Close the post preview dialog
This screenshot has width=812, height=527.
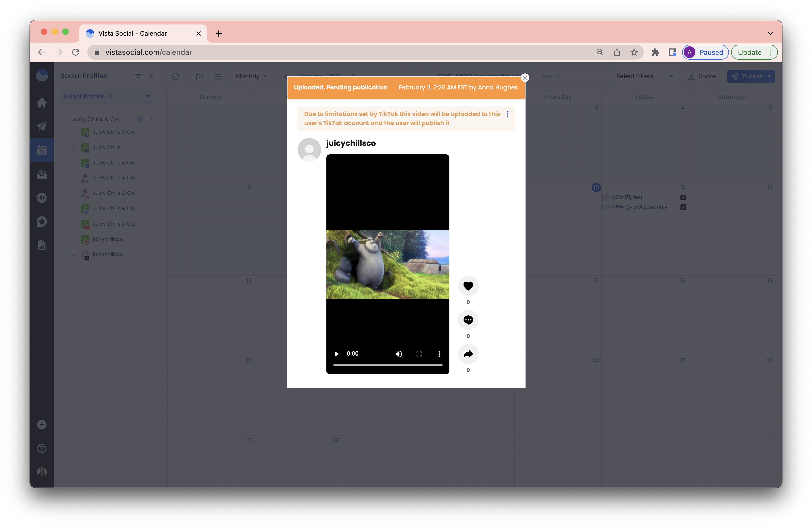point(525,78)
